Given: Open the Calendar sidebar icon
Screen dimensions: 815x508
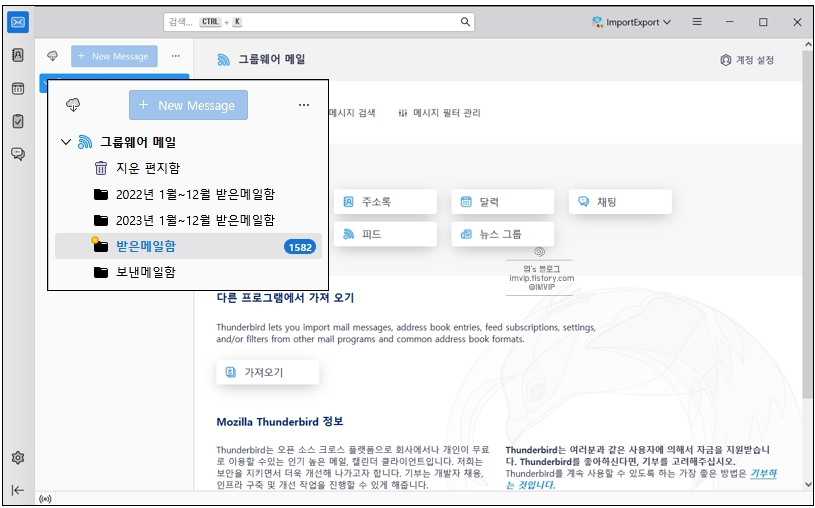Looking at the screenshot, I should point(18,88).
